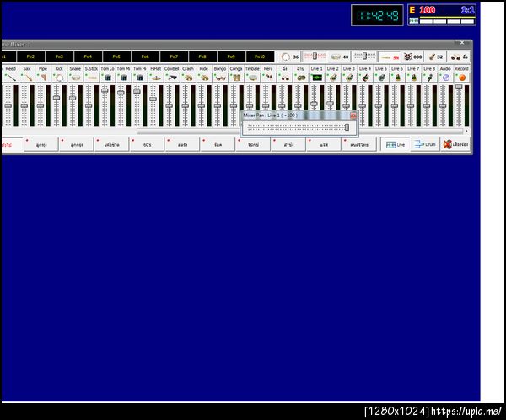
Task: Click the mixer horizontal scrollbar
Action: [x=300, y=131]
